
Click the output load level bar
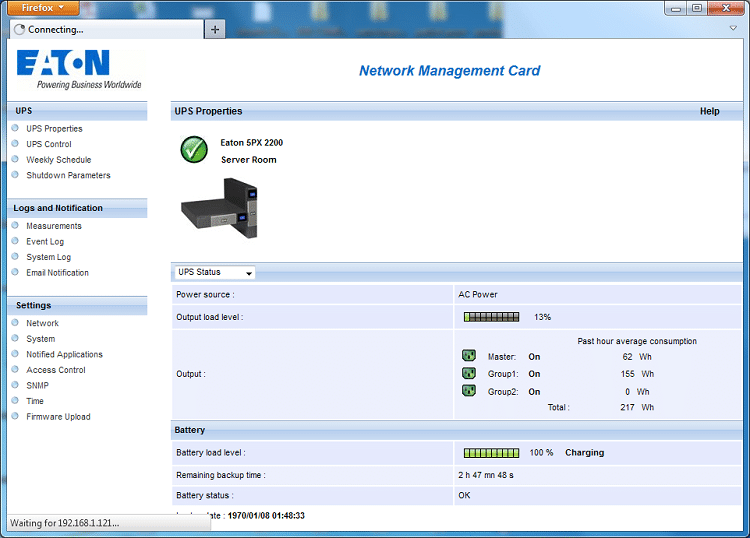pyautogui.click(x=491, y=317)
